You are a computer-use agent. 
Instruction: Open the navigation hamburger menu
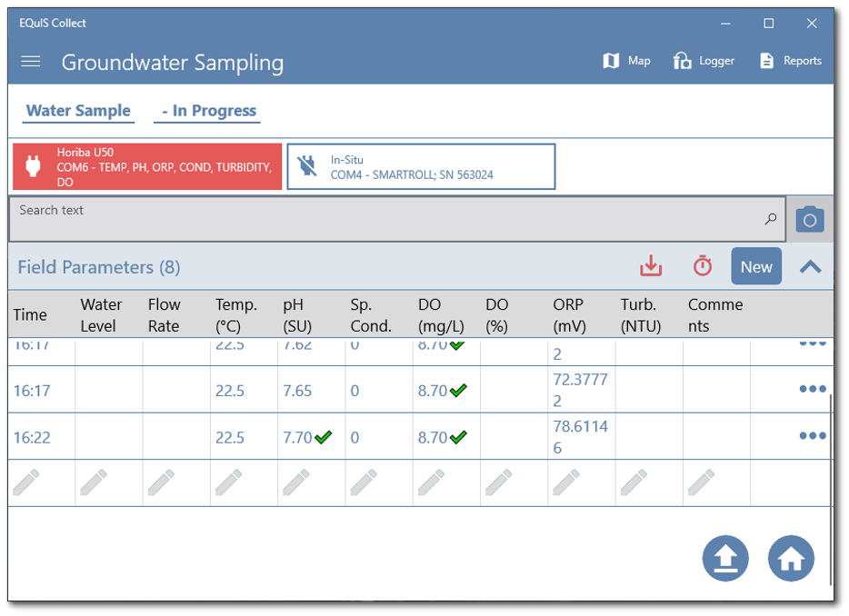pos(30,61)
